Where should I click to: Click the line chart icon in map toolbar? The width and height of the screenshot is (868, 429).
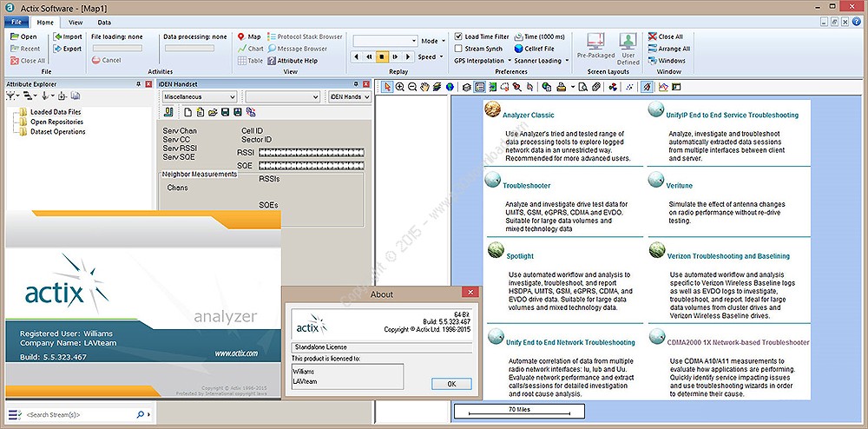663,87
